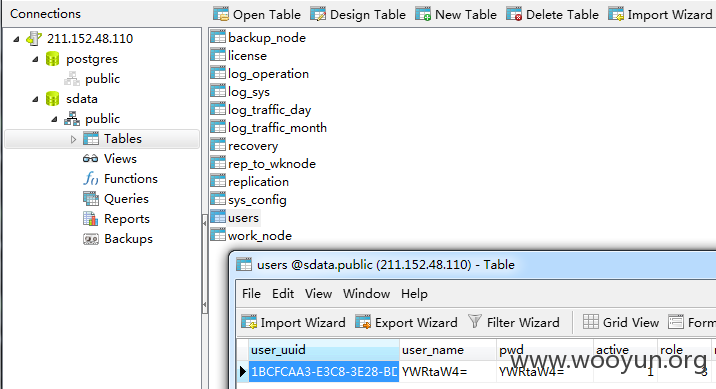The width and height of the screenshot is (716, 389).
Task: Collapse the sdata database node
Action: (x=36, y=99)
